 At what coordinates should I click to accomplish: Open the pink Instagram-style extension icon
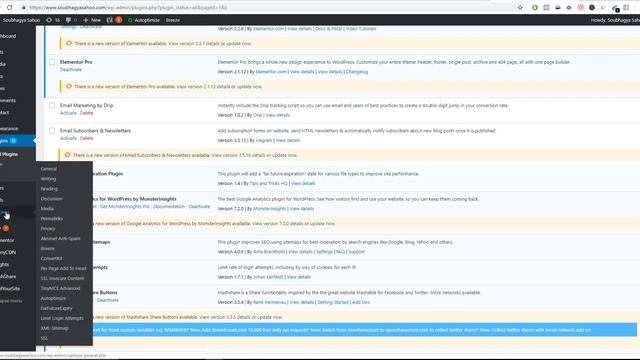[580, 7]
